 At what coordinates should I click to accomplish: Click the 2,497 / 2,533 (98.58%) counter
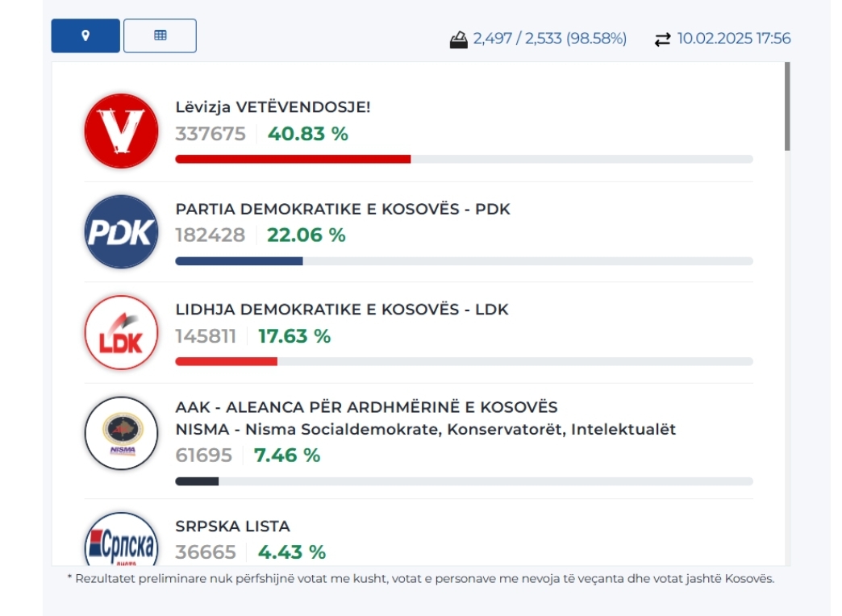coord(549,39)
